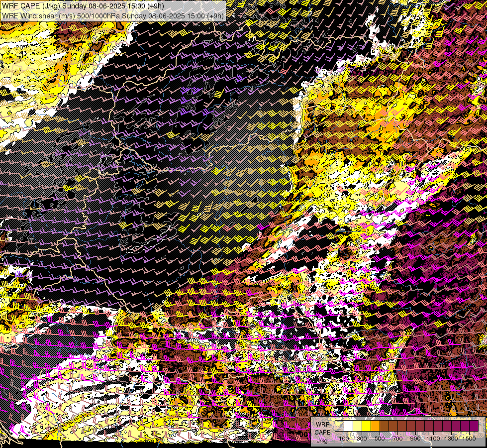
Task: Click the 100 label in the legend
Action: point(344,439)
